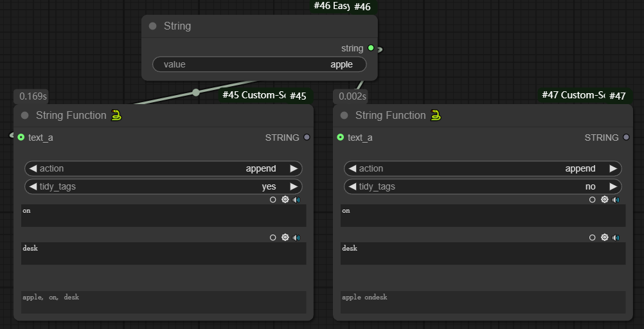Toggle the circle above left node's "on" field
The image size is (644, 329).
pos(273,200)
